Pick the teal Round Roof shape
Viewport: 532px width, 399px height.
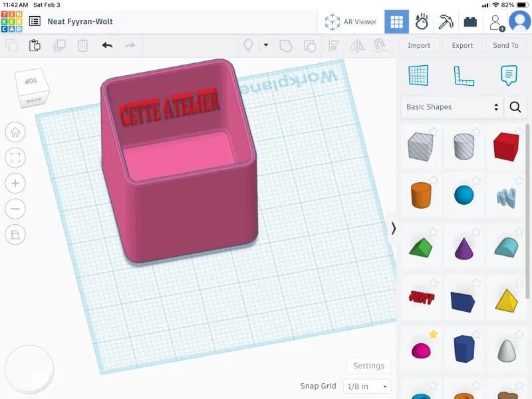[x=506, y=247]
